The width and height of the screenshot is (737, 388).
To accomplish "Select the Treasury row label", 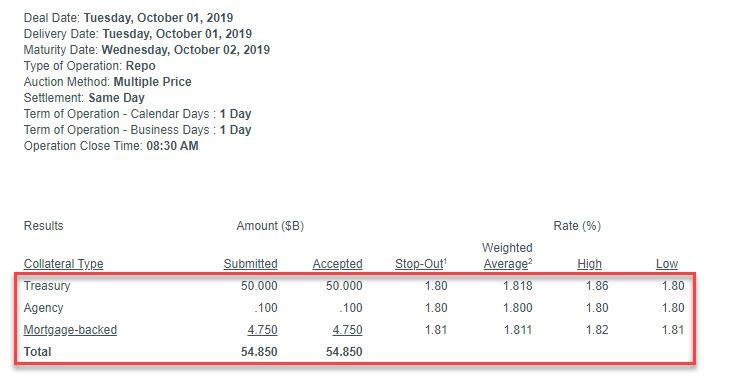I will [x=47, y=286].
